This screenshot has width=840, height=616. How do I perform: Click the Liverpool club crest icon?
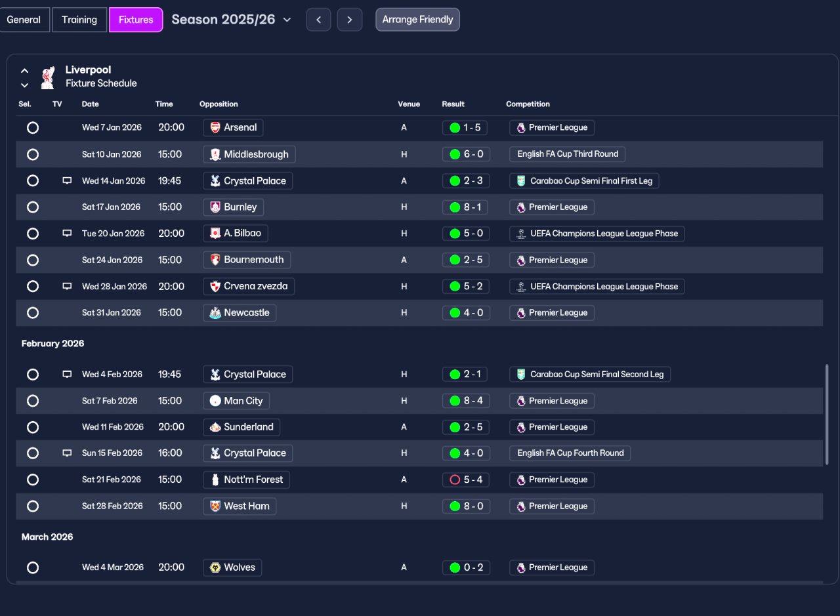47,77
